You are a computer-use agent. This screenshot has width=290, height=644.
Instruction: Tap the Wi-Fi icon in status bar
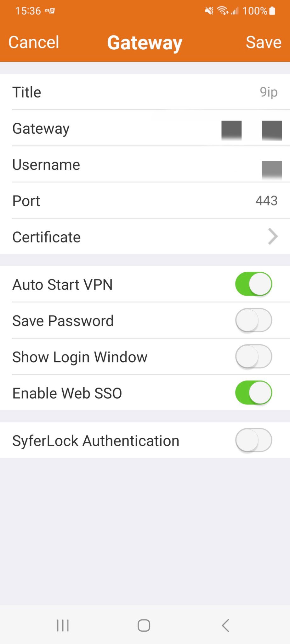(x=223, y=11)
